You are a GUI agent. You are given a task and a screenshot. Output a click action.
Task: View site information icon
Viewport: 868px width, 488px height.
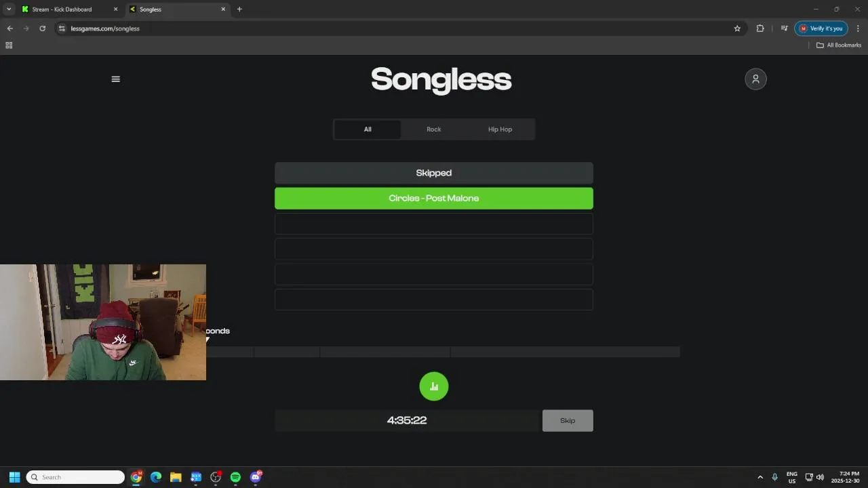pyautogui.click(x=62, y=28)
